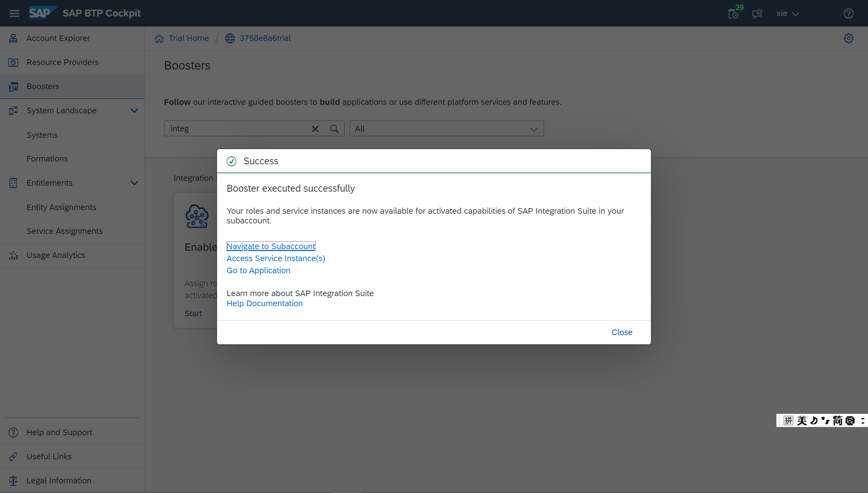Click the Entitlements menu label
Screen dimensions: 868x493
(49, 183)
